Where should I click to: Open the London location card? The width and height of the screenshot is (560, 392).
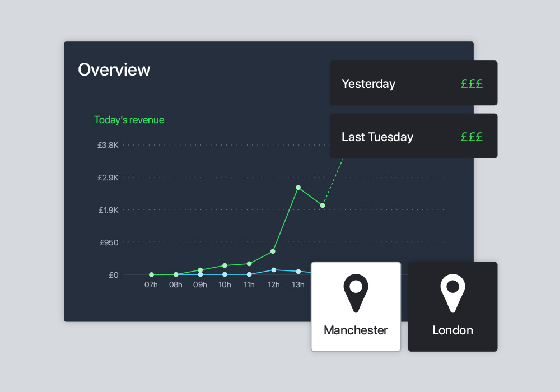(452, 307)
